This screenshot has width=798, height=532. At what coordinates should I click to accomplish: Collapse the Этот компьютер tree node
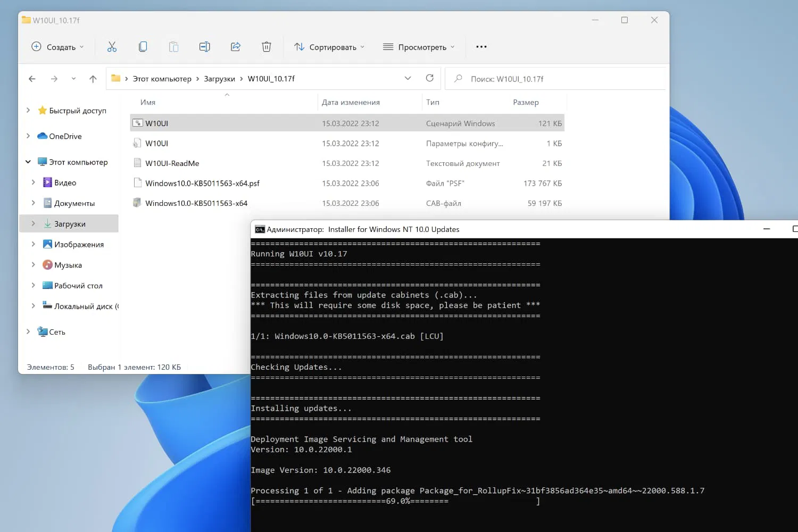[x=28, y=162]
